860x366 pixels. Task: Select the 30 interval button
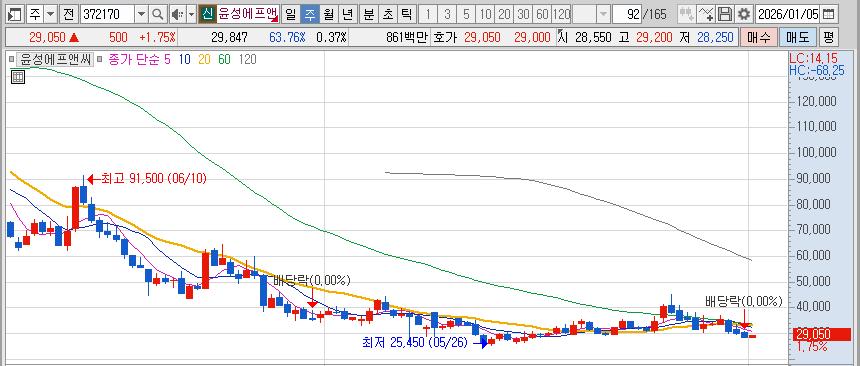click(523, 14)
